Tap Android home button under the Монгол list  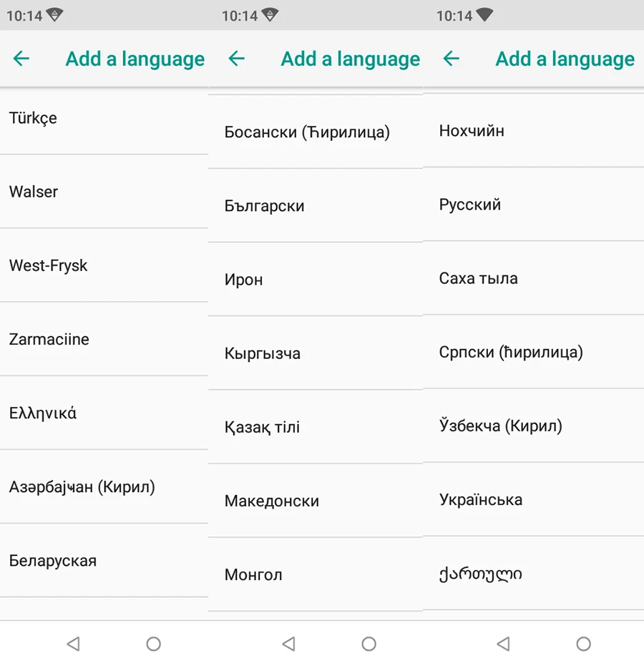369,643
